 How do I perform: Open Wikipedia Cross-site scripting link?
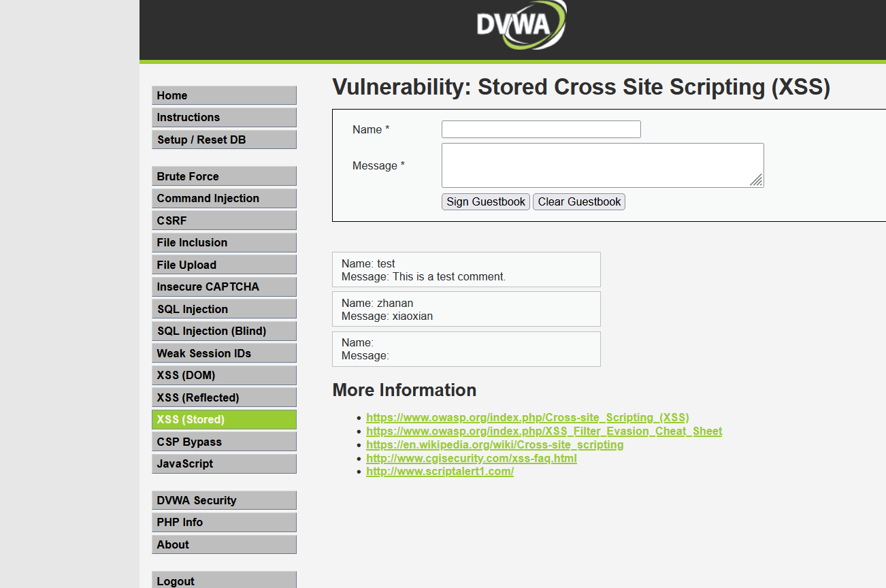pos(495,444)
